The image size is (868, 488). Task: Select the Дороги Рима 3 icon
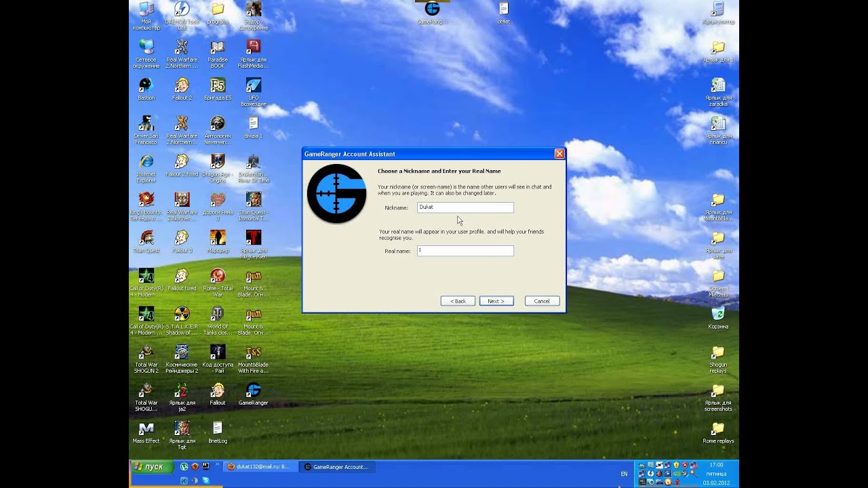tap(218, 207)
